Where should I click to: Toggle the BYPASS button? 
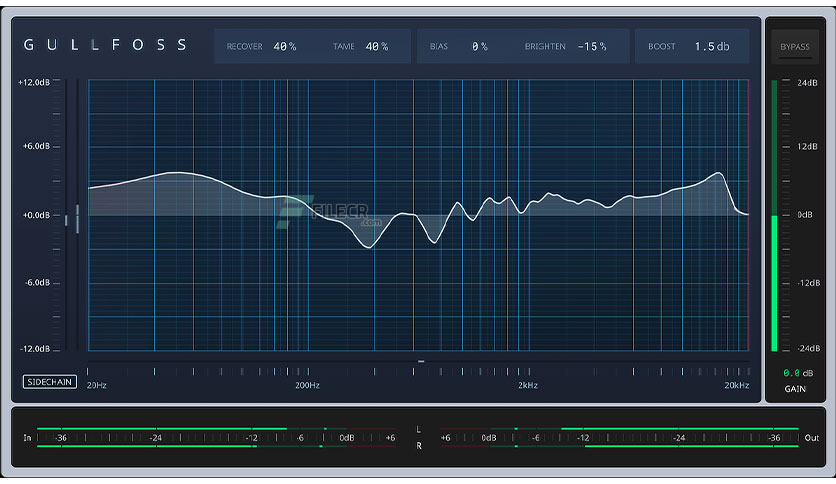click(x=794, y=47)
